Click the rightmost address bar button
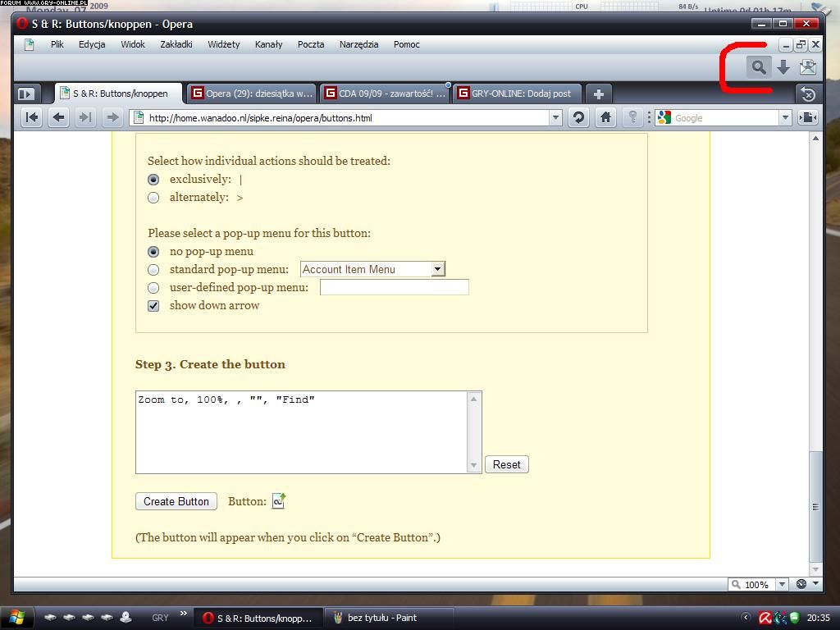840x630 pixels. (807, 117)
